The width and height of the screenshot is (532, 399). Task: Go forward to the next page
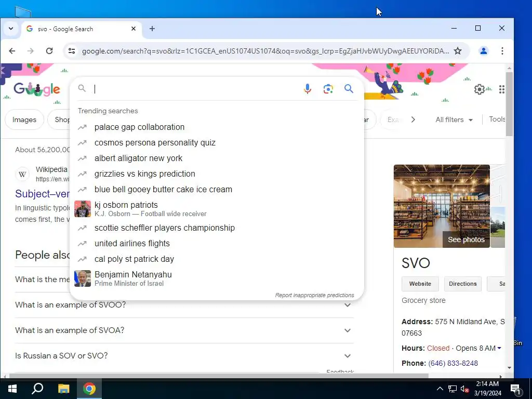point(31,51)
